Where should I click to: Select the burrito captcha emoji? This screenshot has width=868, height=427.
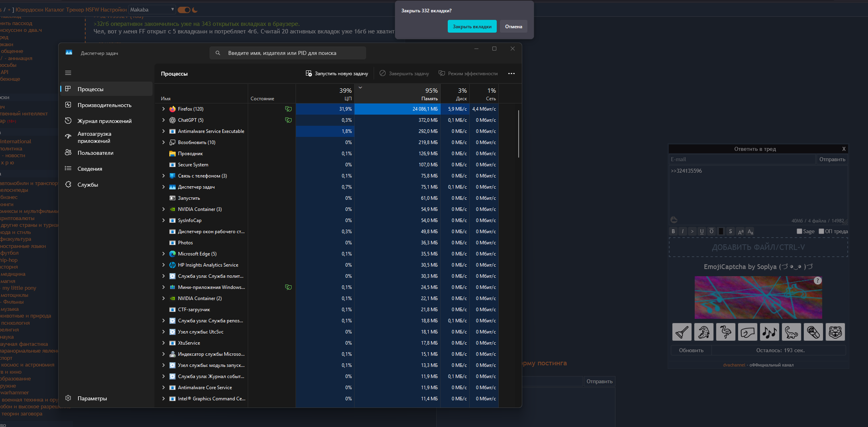click(813, 332)
